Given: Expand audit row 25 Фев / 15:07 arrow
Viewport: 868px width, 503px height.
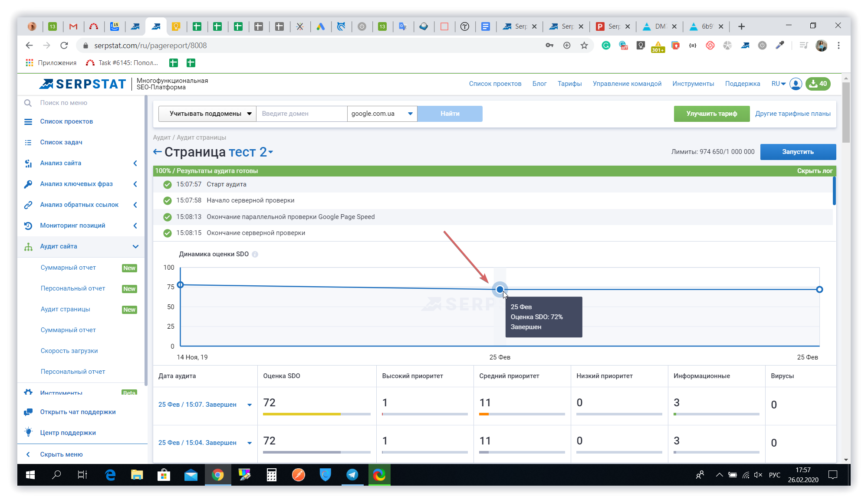Looking at the screenshot, I should [x=250, y=405].
